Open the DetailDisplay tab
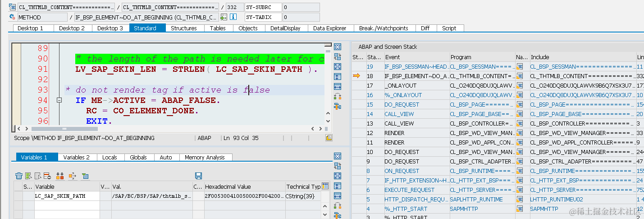Viewport: 644px width, 219px height. click(286, 28)
